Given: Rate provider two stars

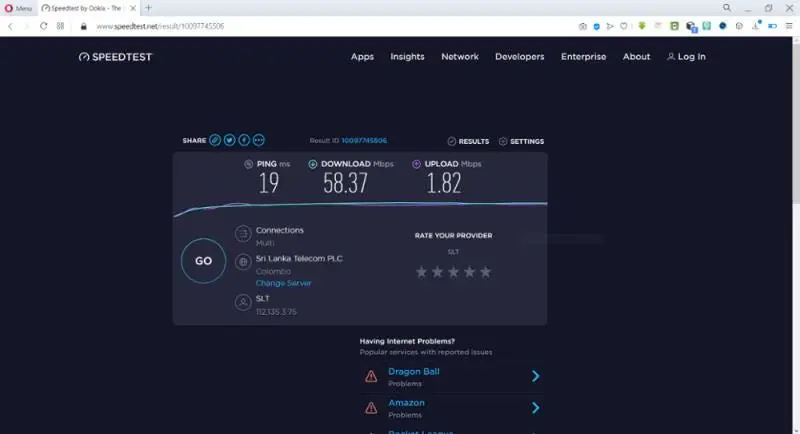Looking at the screenshot, I should (x=437, y=272).
